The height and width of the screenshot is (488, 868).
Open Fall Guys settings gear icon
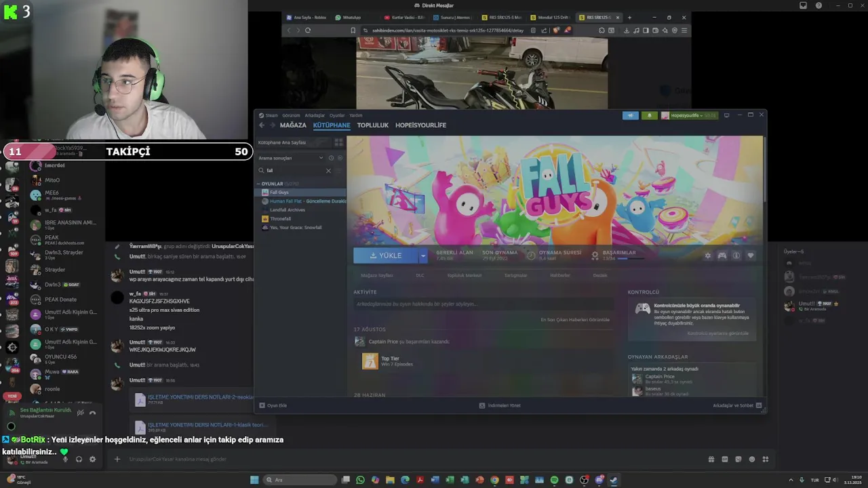[x=708, y=256]
